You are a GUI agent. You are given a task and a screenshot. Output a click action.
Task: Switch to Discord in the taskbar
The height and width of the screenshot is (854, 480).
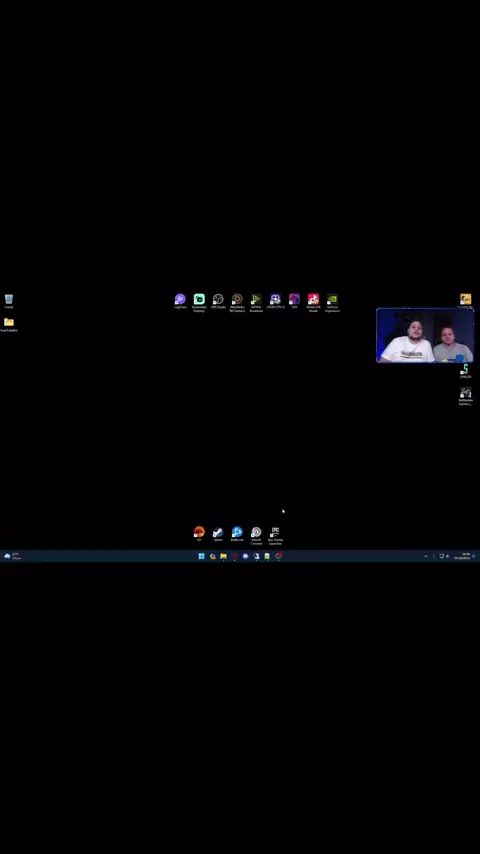[245, 556]
